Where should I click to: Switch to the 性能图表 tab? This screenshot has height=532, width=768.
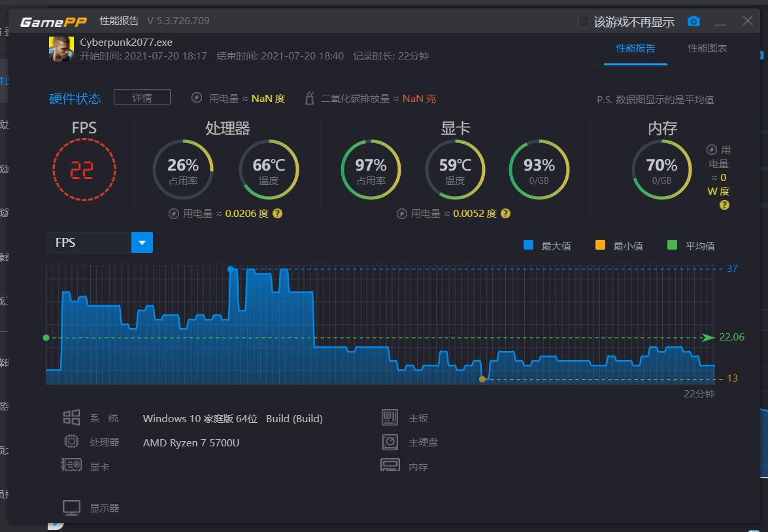pyautogui.click(x=707, y=48)
